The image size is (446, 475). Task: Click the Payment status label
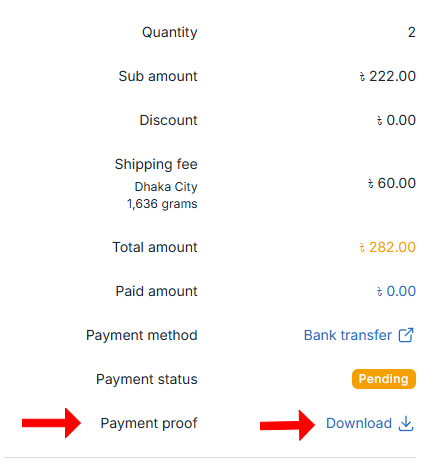(147, 379)
